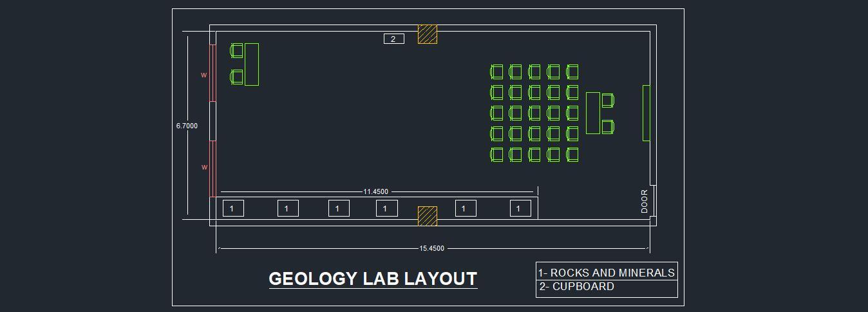Click the CUPBOARD legend entry
Screen dimensions: 868x312
tap(577, 287)
